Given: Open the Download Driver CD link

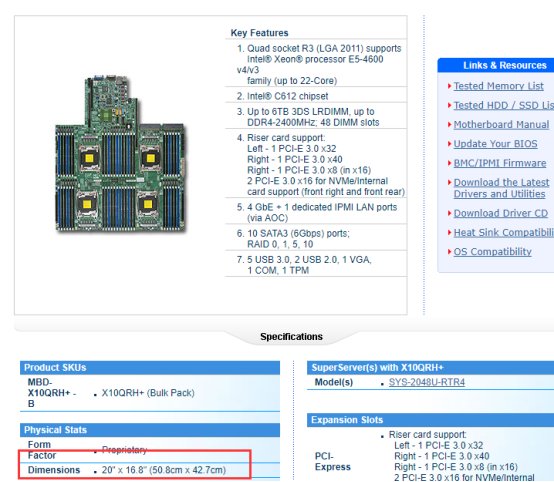Looking at the screenshot, I should 501,213.
